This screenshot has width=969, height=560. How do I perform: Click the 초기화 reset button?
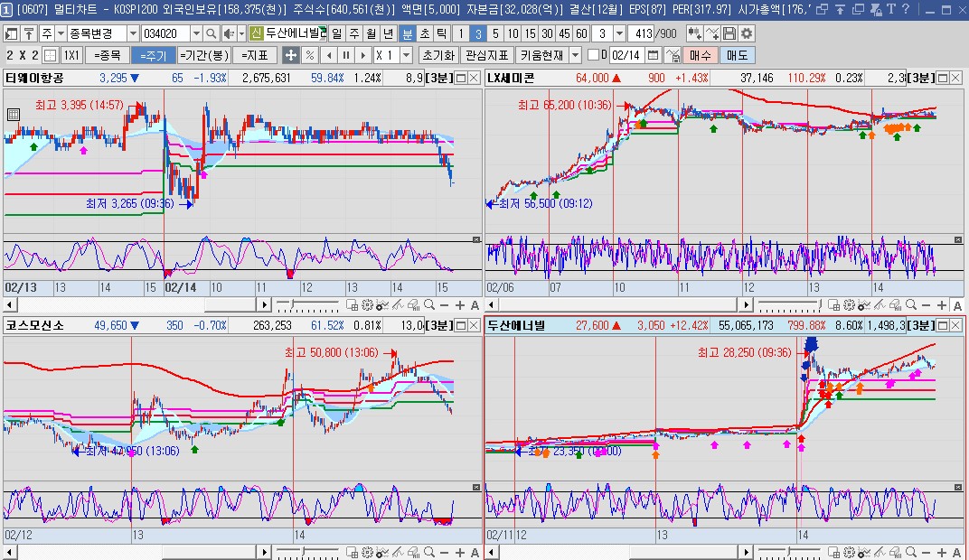click(x=438, y=55)
